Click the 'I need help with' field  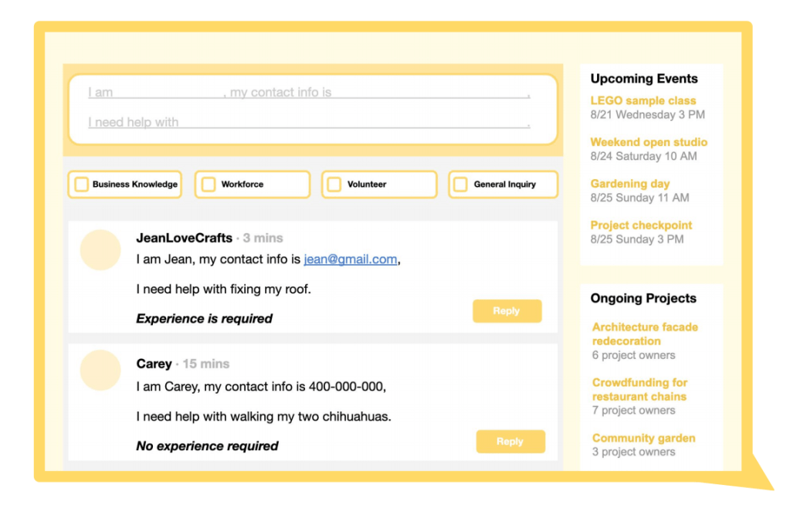354,122
